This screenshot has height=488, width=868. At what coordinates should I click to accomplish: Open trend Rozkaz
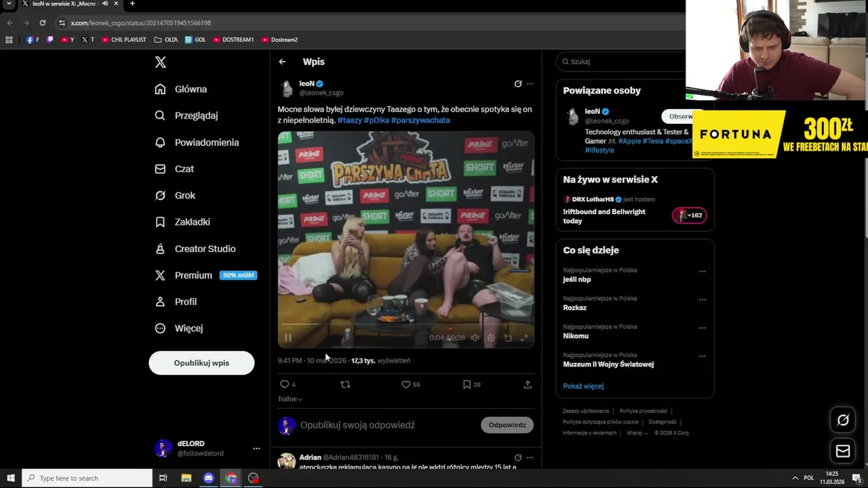pos(574,308)
